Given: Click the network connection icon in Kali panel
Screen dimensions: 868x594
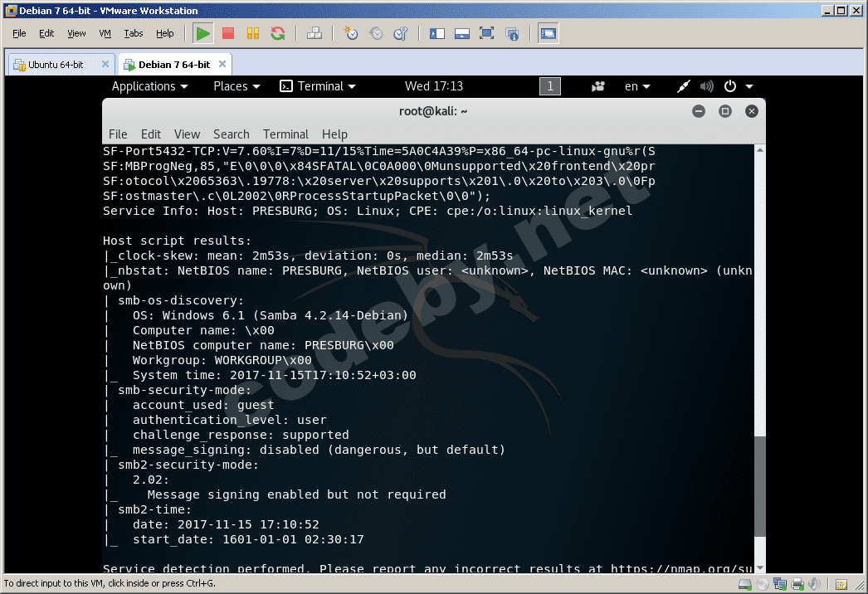Looking at the screenshot, I should point(684,86).
